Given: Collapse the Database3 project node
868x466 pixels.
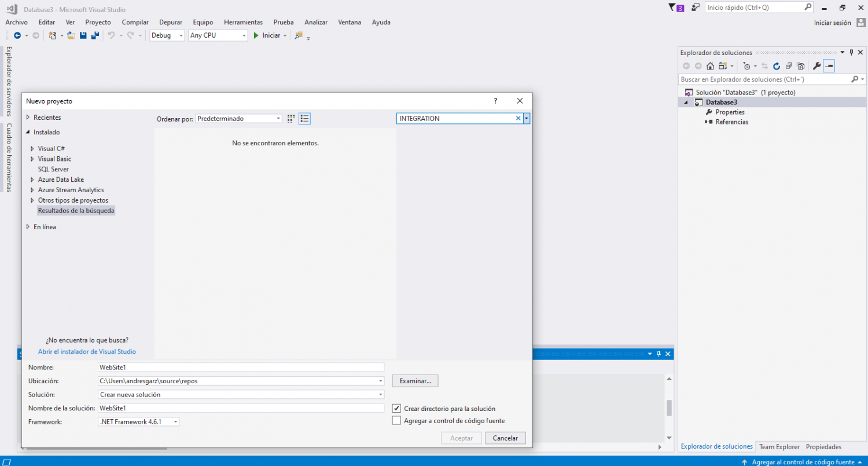Looking at the screenshot, I should (686, 102).
